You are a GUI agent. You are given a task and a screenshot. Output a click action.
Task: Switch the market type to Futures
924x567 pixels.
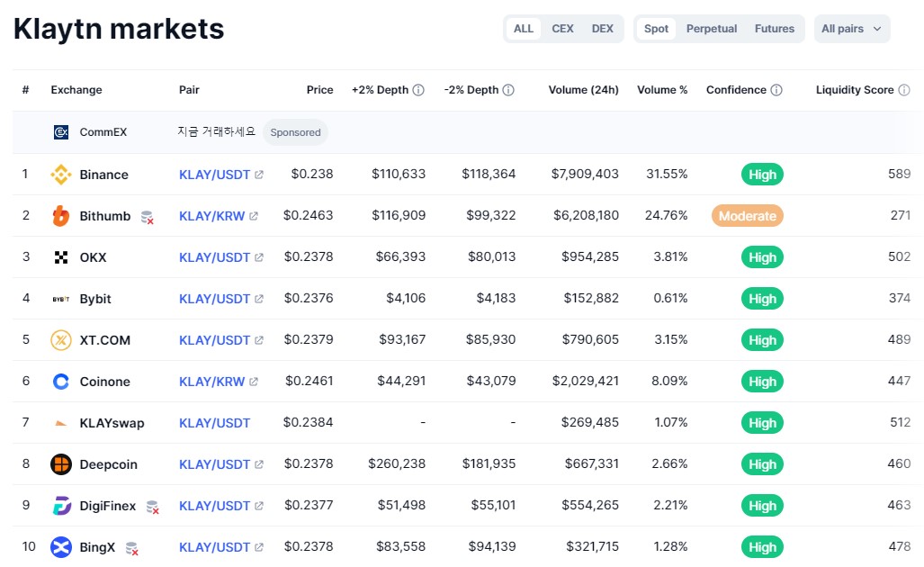click(x=774, y=28)
